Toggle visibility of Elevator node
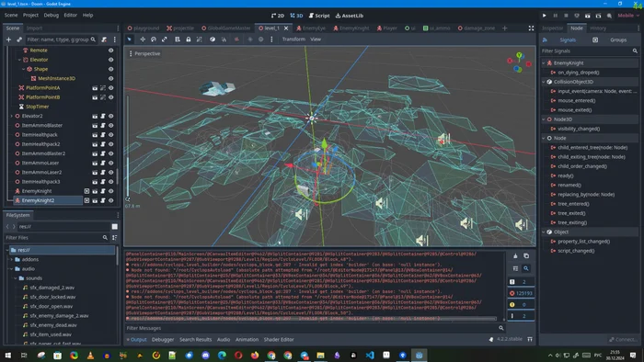 click(x=111, y=60)
